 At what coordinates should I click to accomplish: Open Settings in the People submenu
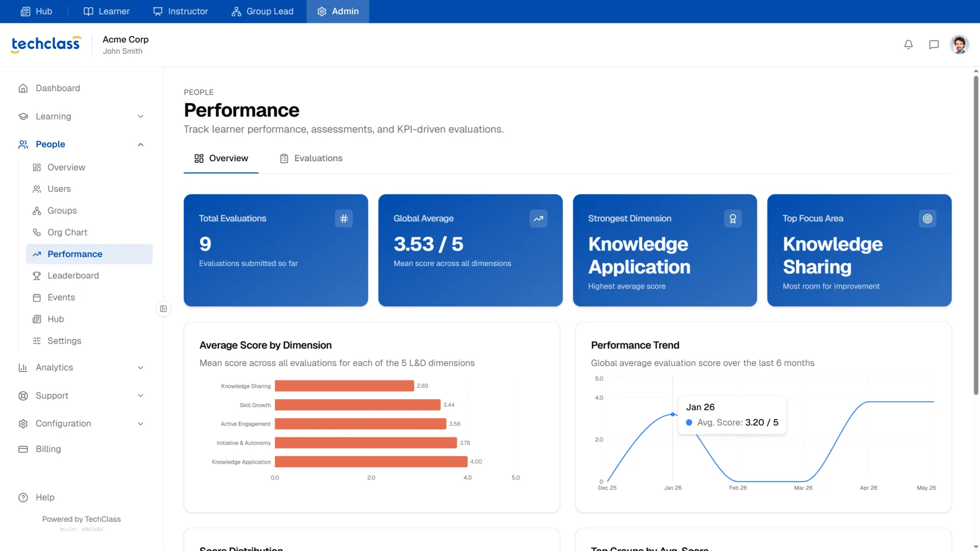pyautogui.click(x=89, y=341)
